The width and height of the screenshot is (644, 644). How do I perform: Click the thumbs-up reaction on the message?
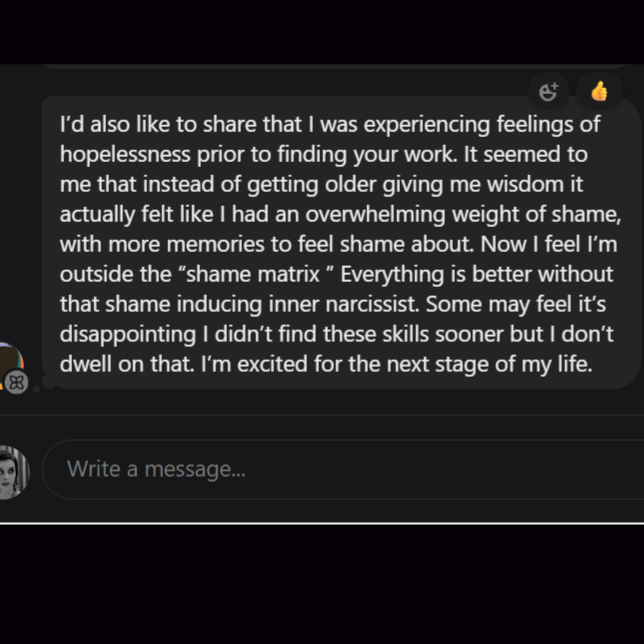coord(599,92)
